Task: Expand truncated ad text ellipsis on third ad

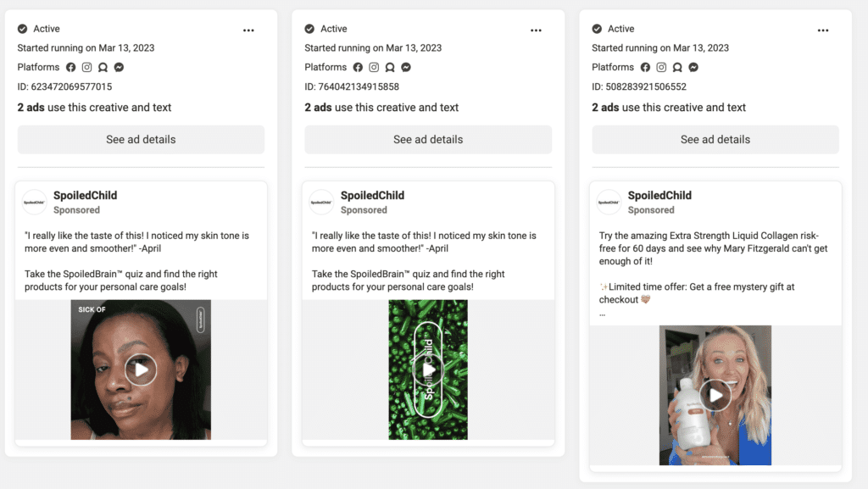Action: click(603, 314)
